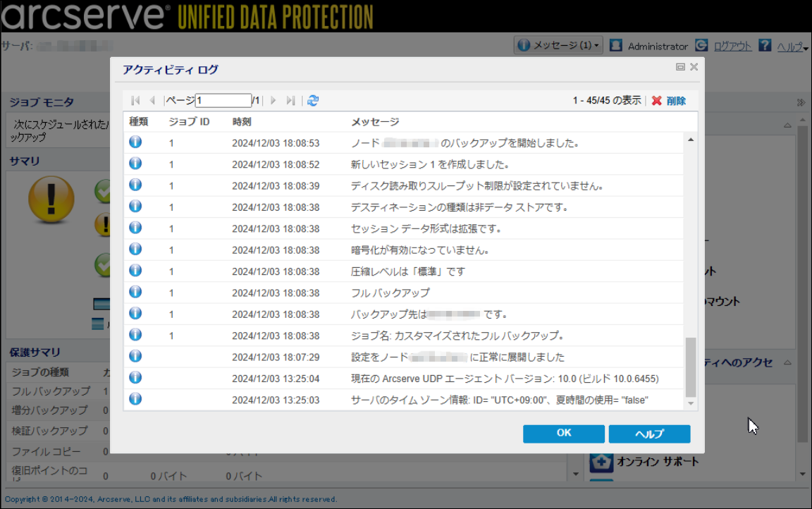Click the page number input field
The image size is (812, 509).
[223, 100]
